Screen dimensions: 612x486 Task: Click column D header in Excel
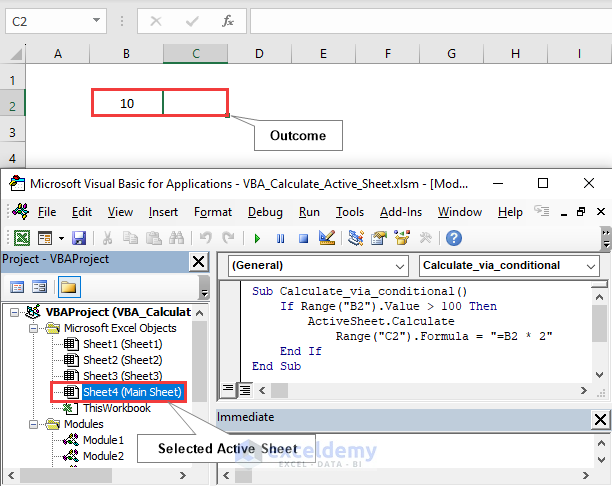tap(259, 53)
